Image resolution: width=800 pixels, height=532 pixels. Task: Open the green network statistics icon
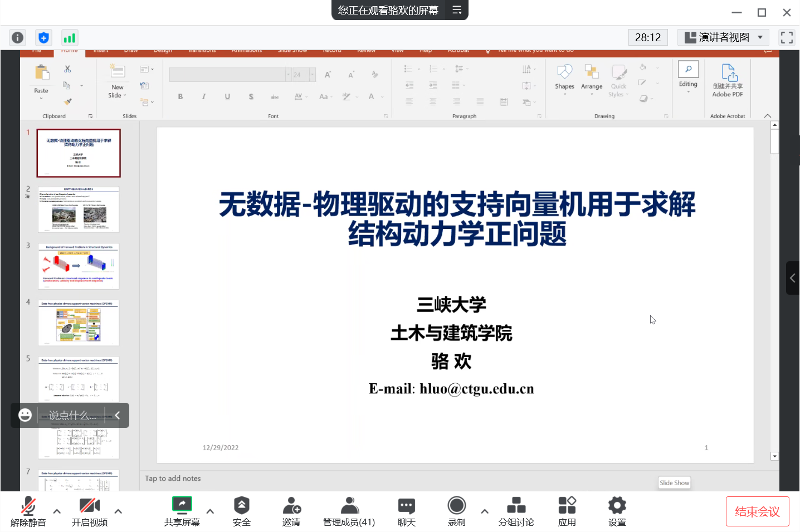[x=70, y=37]
